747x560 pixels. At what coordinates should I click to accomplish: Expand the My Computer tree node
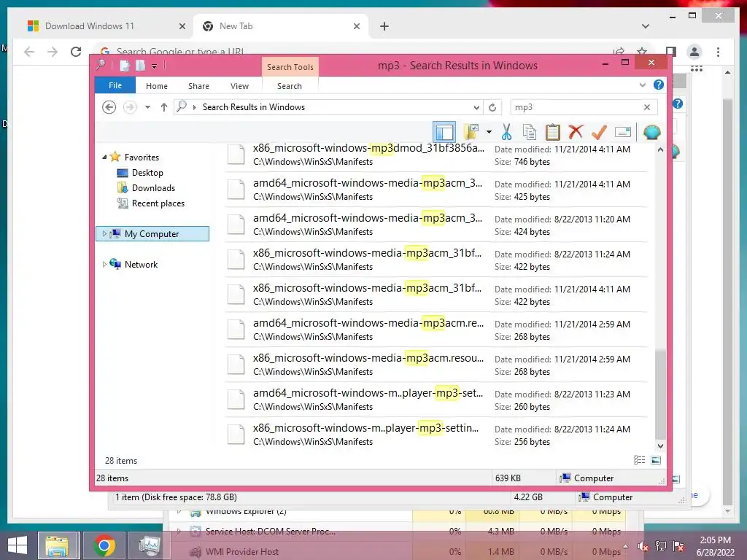click(x=104, y=234)
